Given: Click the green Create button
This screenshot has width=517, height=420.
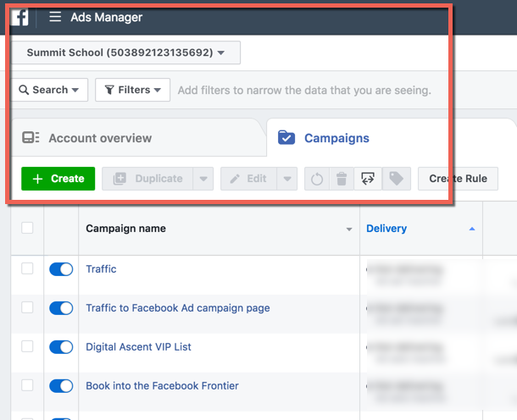Looking at the screenshot, I should 58,179.
